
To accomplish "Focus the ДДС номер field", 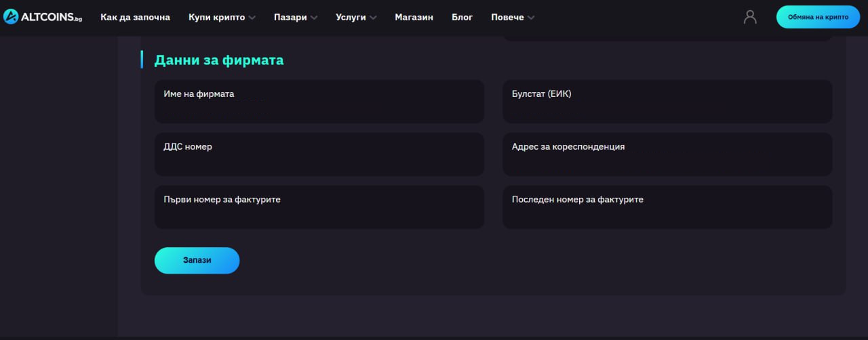I will 319,154.
